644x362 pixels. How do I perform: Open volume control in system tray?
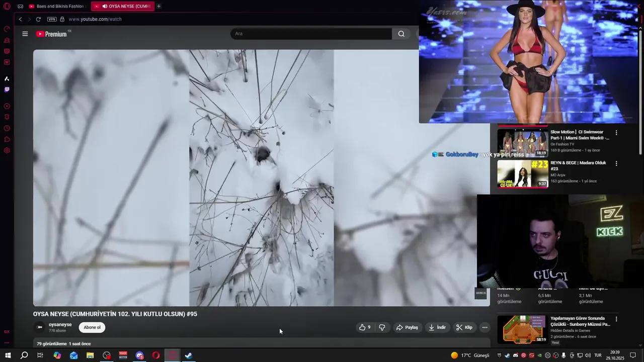click(588, 355)
